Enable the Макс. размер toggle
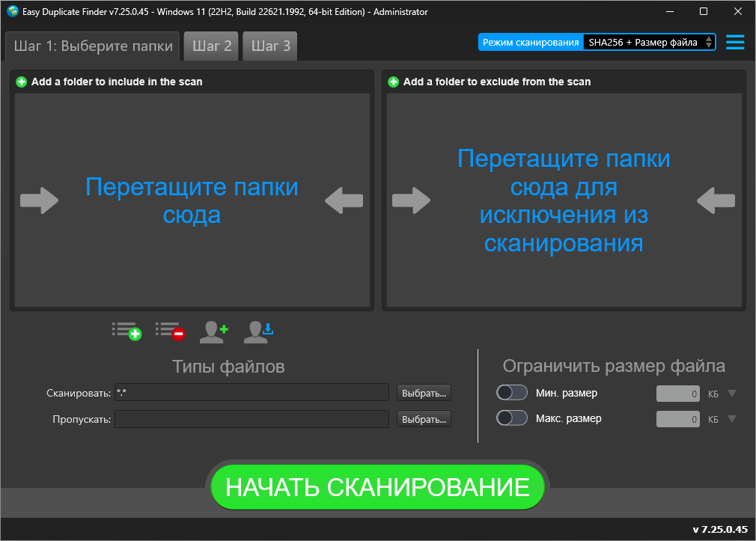 (512, 418)
